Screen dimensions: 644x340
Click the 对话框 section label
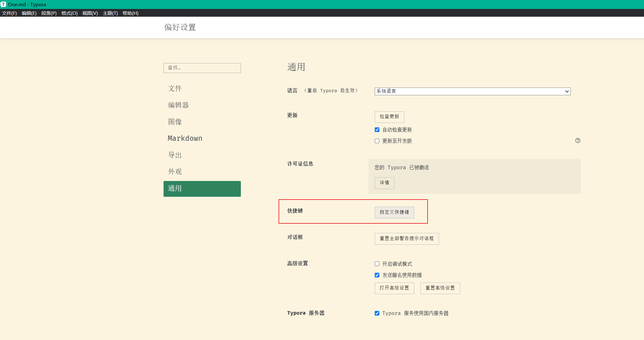295,237
